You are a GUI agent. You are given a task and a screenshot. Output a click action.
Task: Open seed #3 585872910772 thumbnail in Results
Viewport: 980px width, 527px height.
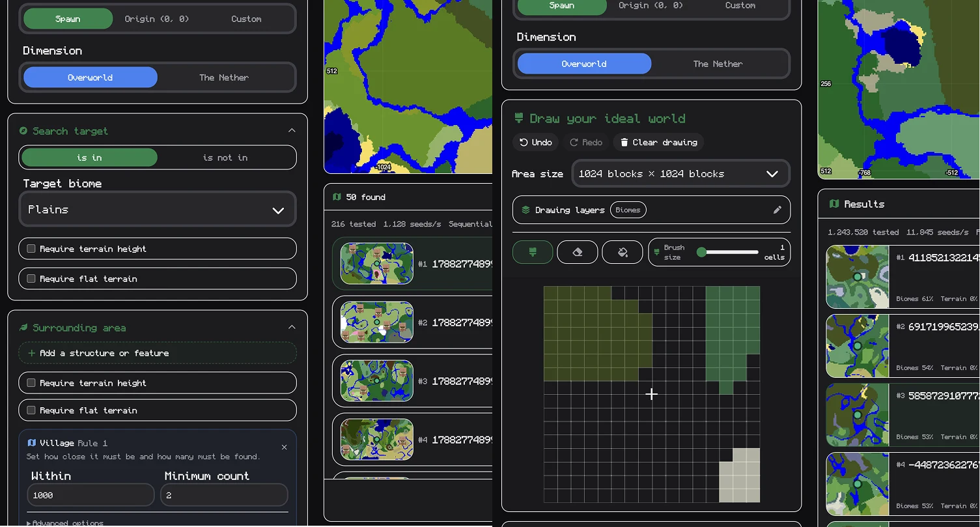pos(858,415)
